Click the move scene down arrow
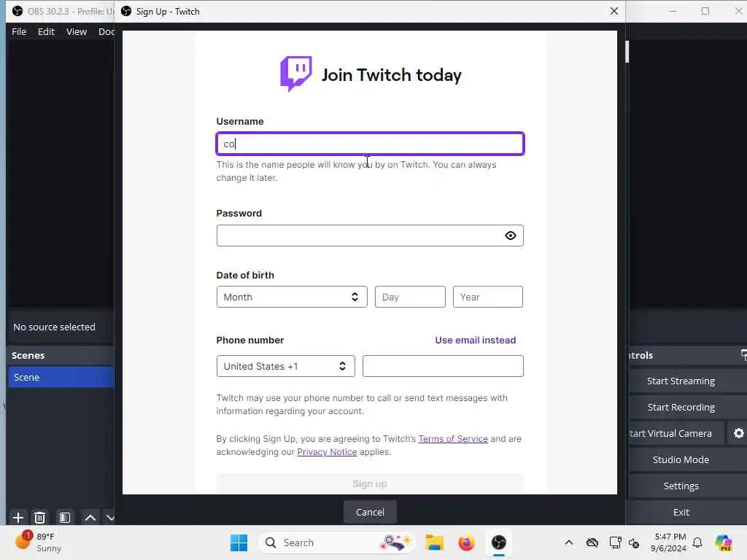This screenshot has width=747, height=560. [110, 517]
